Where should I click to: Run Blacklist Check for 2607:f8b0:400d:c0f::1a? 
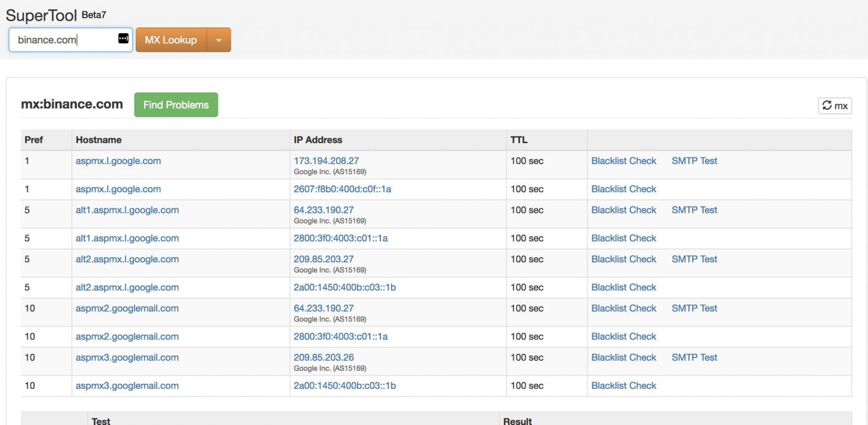(624, 188)
